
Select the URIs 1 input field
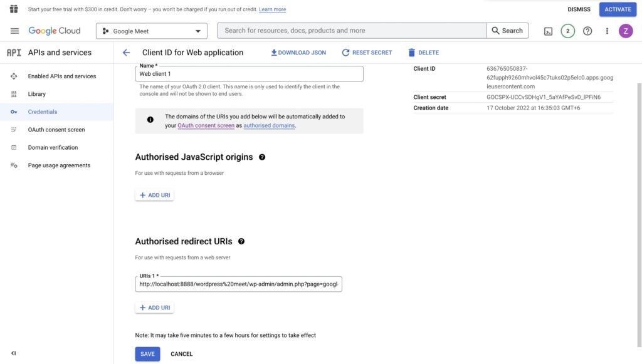[238, 284]
